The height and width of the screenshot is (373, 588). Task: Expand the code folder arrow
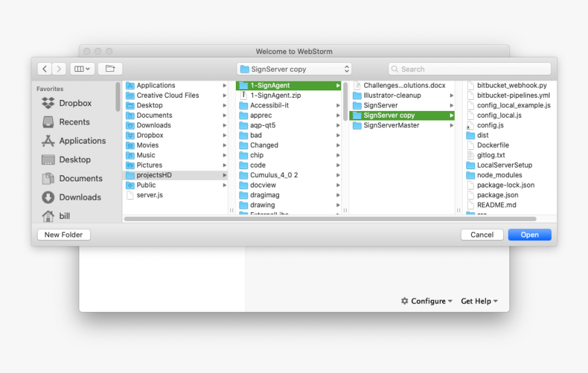(x=338, y=165)
